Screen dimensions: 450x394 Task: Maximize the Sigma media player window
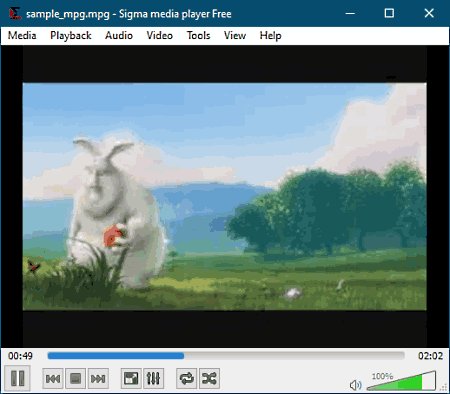tap(389, 13)
